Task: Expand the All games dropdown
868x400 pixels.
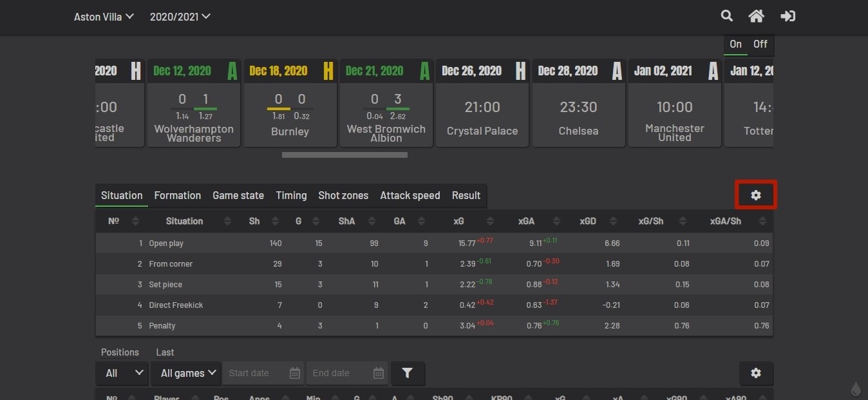Action: tap(186, 373)
